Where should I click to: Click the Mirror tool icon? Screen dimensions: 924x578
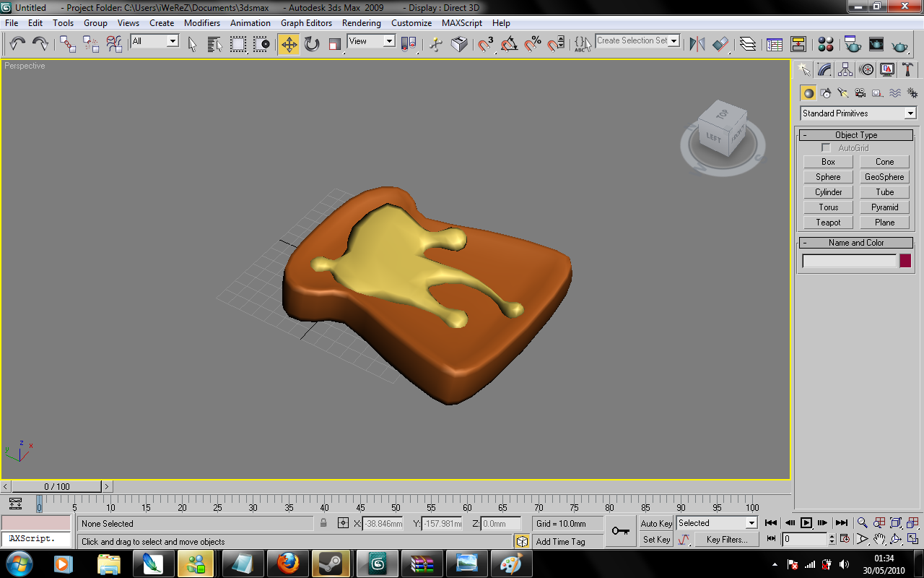pos(697,45)
